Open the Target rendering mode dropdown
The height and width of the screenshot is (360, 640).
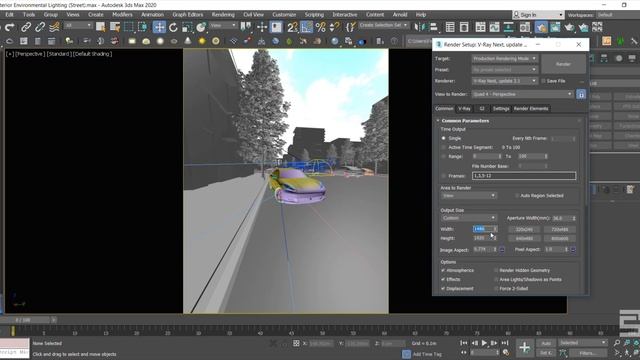pyautogui.click(x=504, y=59)
